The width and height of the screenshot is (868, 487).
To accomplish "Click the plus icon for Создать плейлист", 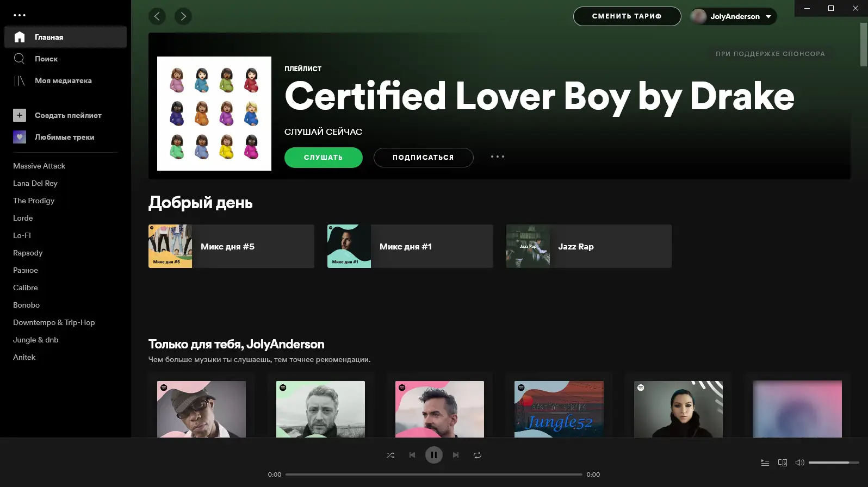I will coord(20,115).
